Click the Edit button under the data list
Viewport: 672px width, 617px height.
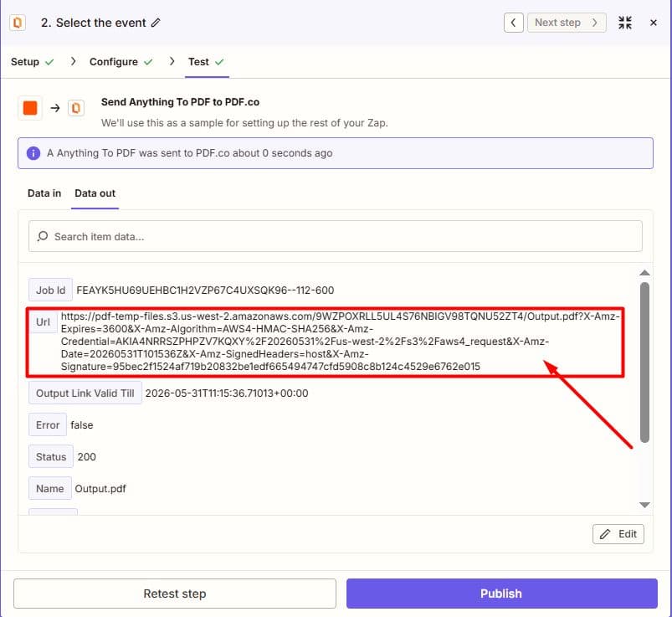(618, 534)
